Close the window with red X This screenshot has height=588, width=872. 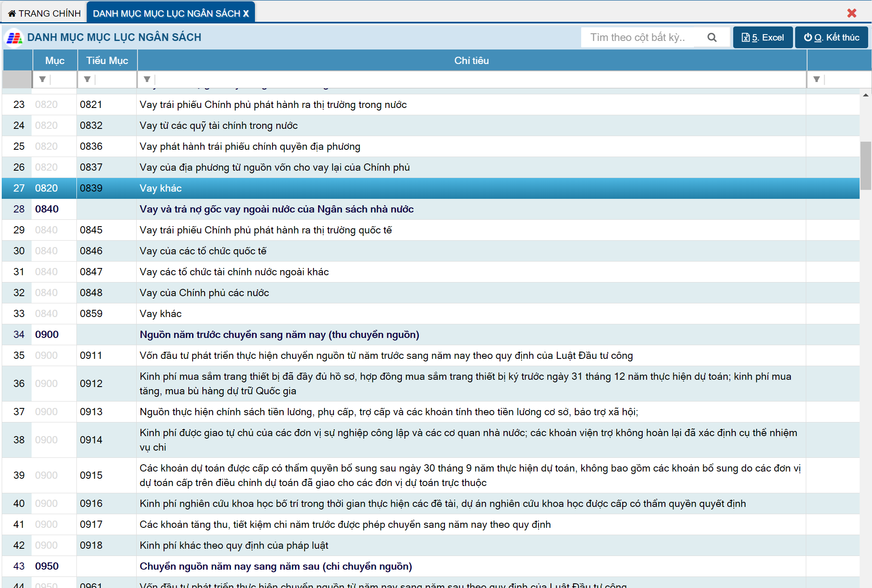(x=852, y=13)
